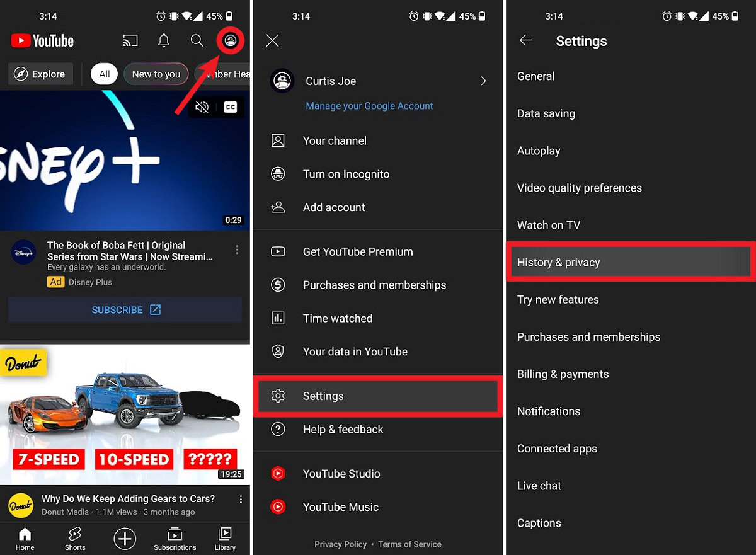Open the 'Why Do We Keep Adding Gears' title
The width and height of the screenshot is (756, 555).
tap(128, 499)
